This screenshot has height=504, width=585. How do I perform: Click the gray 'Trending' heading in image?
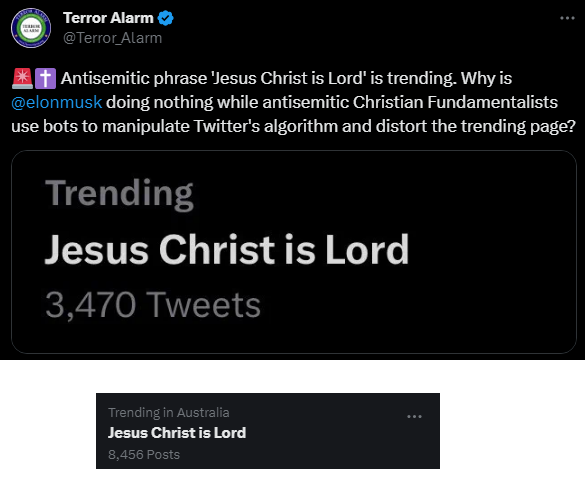pos(119,194)
